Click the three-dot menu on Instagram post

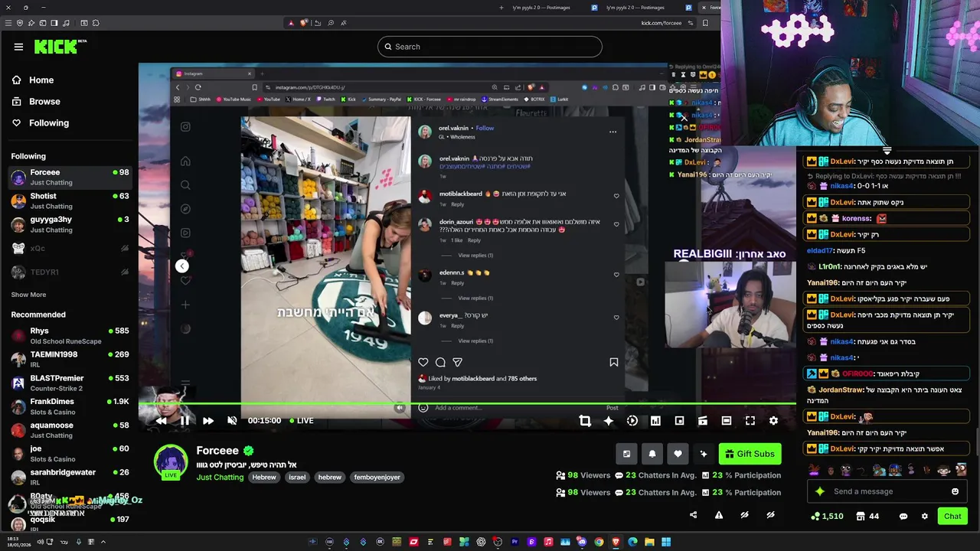(612, 132)
